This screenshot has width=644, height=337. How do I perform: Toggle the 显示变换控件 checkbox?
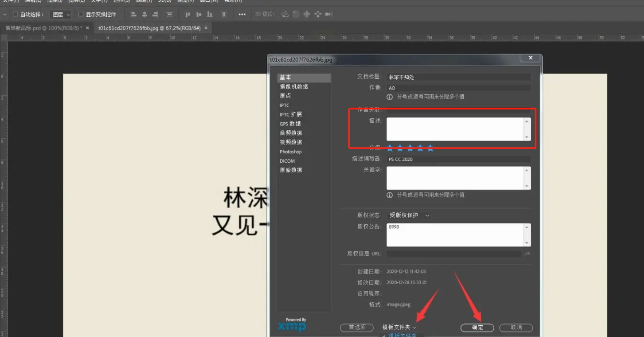81,14
